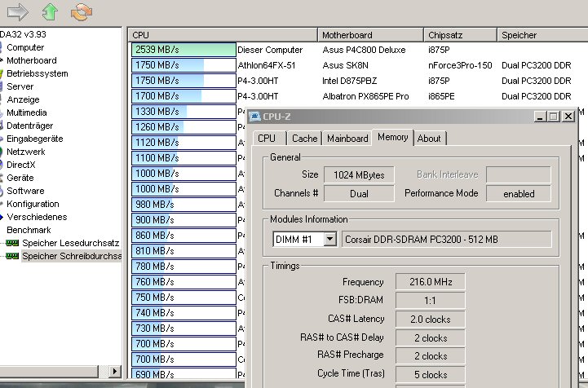Select Software in the sidebar
This screenshot has height=388, width=588.
coord(25,191)
